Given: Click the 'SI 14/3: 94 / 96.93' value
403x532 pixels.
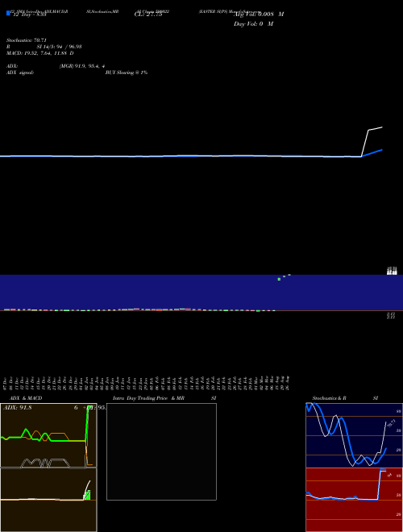Looking at the screenshot, I should (60, 47).
